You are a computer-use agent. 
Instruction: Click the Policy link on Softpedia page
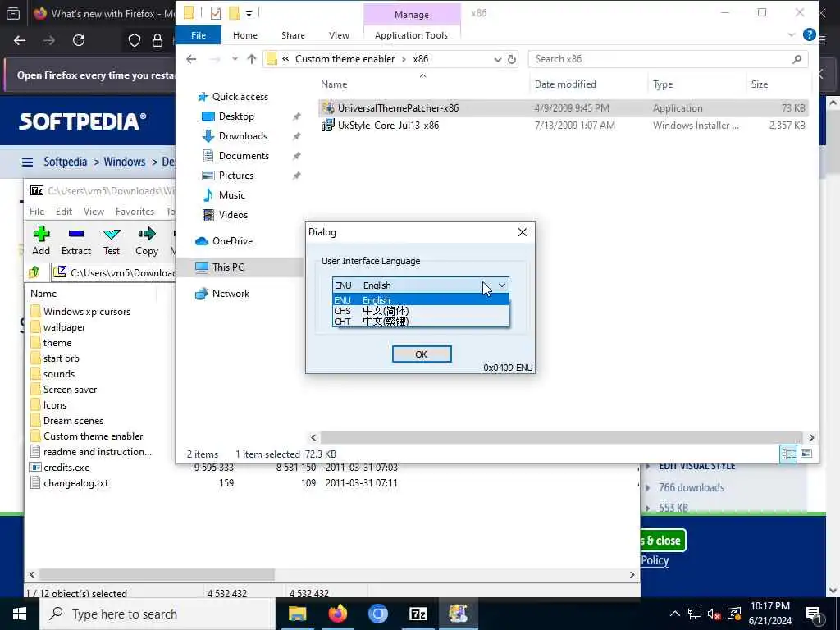click(655, 560)
